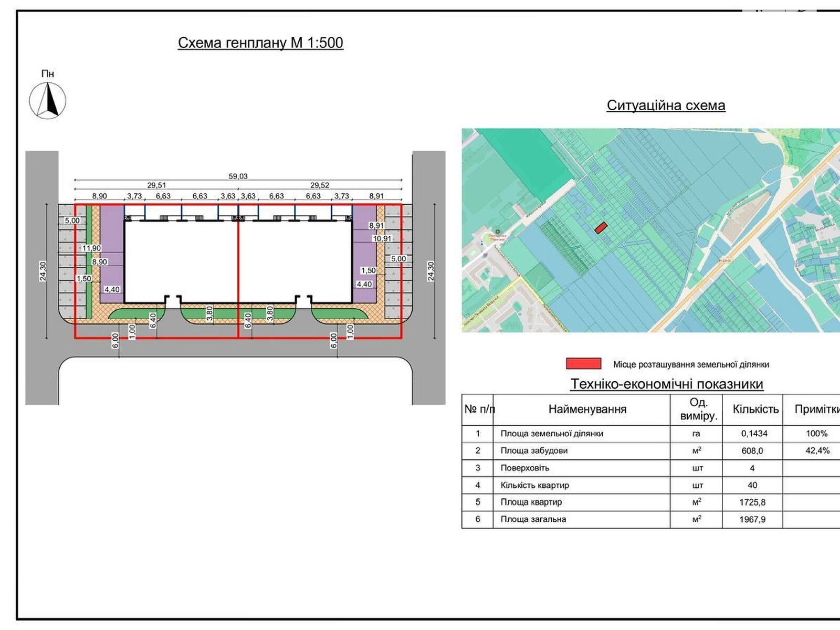Select the row 'Поверховість'

tap(651, 468)
